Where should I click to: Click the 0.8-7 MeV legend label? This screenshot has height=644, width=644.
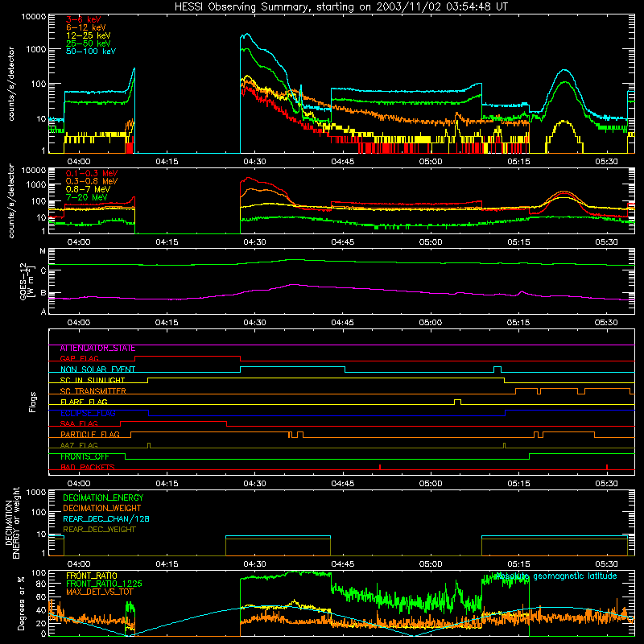tap(88, 189)
